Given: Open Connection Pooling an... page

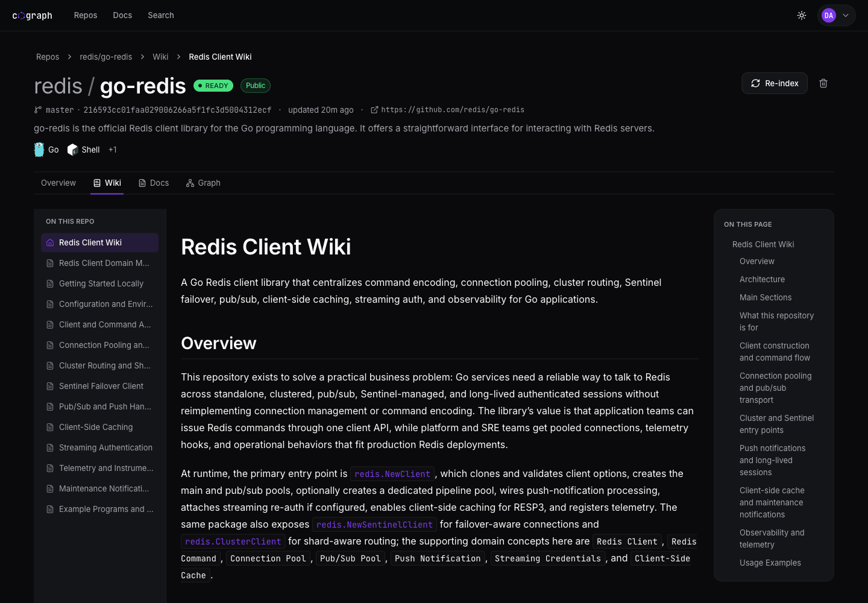Looking at the screenshot, I should pyautogui.click(x=100, y=345).
